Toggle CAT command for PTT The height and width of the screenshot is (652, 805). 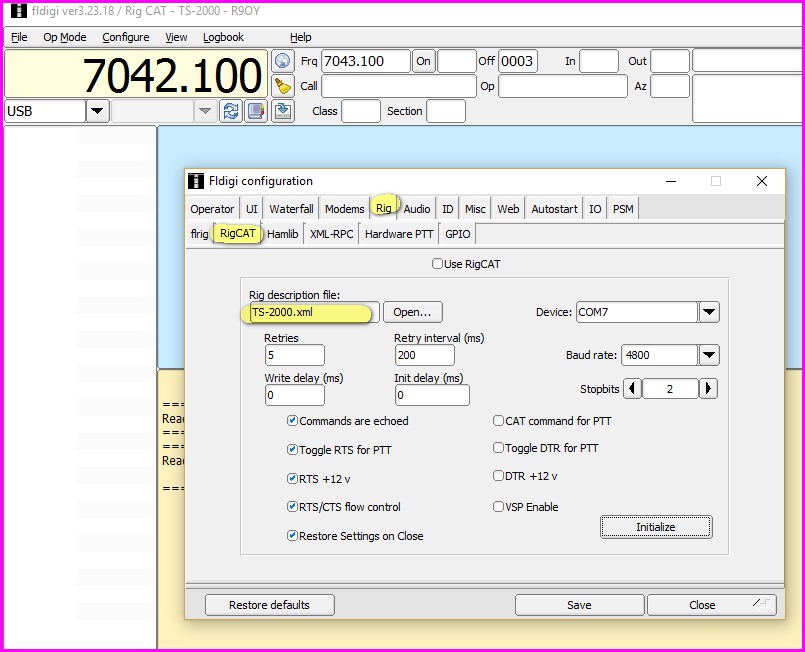point(499,421)
